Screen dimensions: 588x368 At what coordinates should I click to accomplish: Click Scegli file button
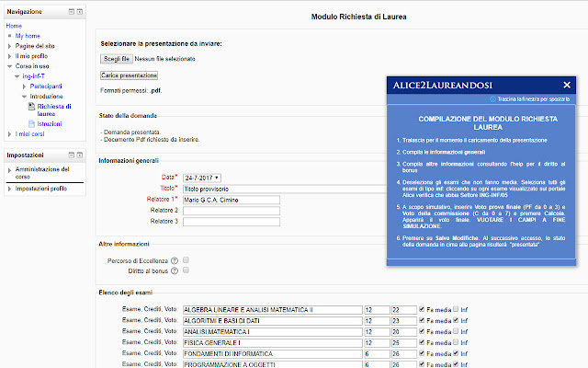tap(117, 59)
